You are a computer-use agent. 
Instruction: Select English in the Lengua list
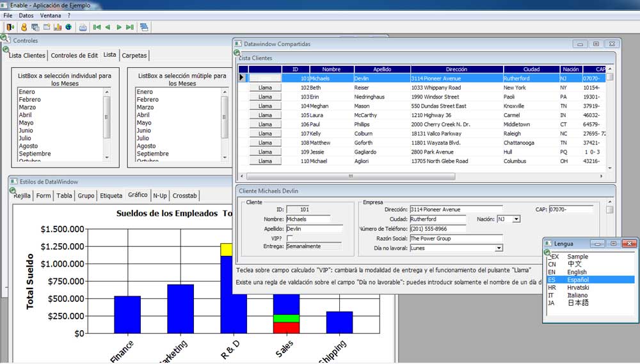pos(577,272)
